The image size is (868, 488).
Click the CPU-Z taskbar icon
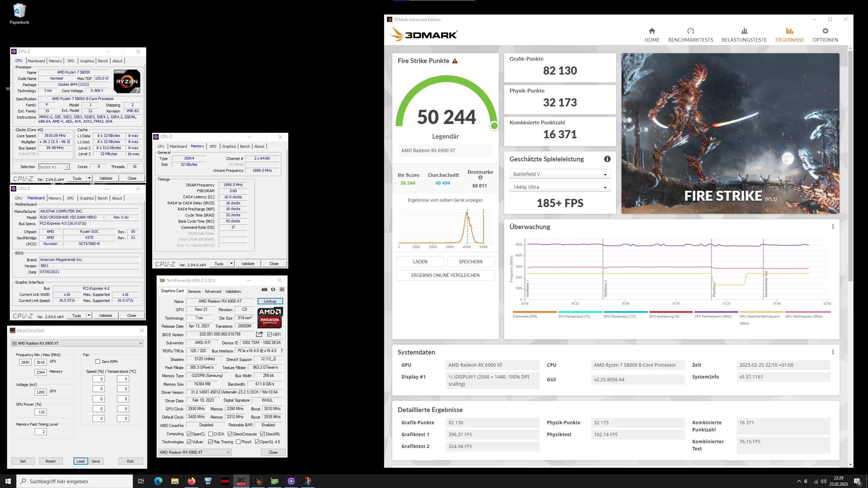click(x=291, y=481)
